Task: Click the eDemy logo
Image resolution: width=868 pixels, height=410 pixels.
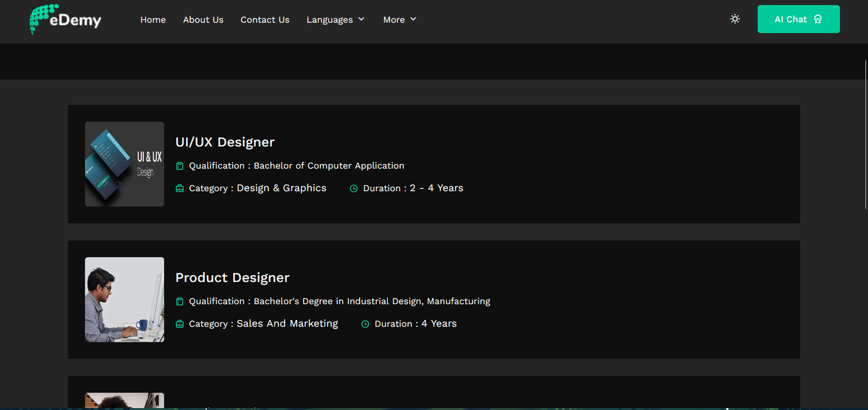Action: click(65, 19)
